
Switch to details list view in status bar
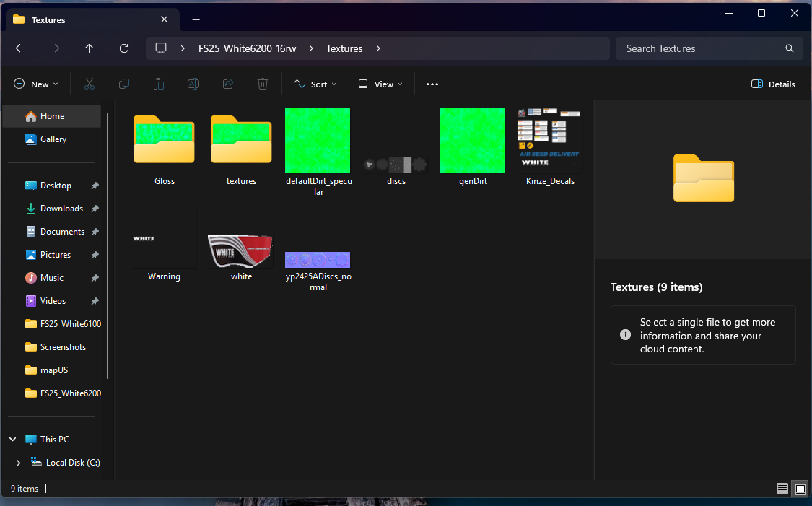pos(782,489)
